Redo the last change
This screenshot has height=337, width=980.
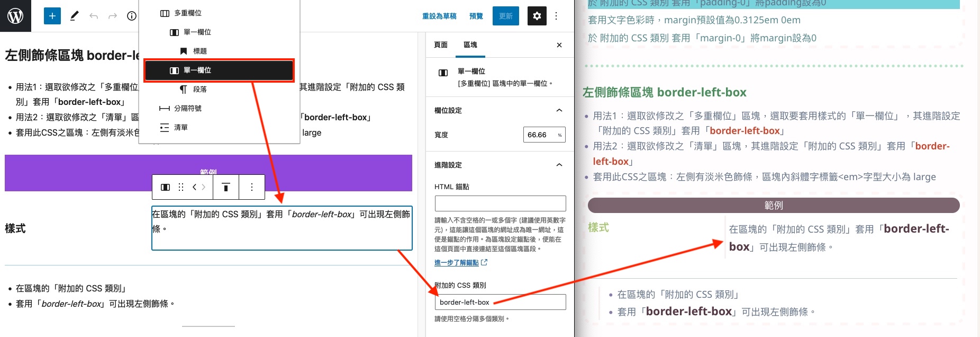tap(113, 16)
